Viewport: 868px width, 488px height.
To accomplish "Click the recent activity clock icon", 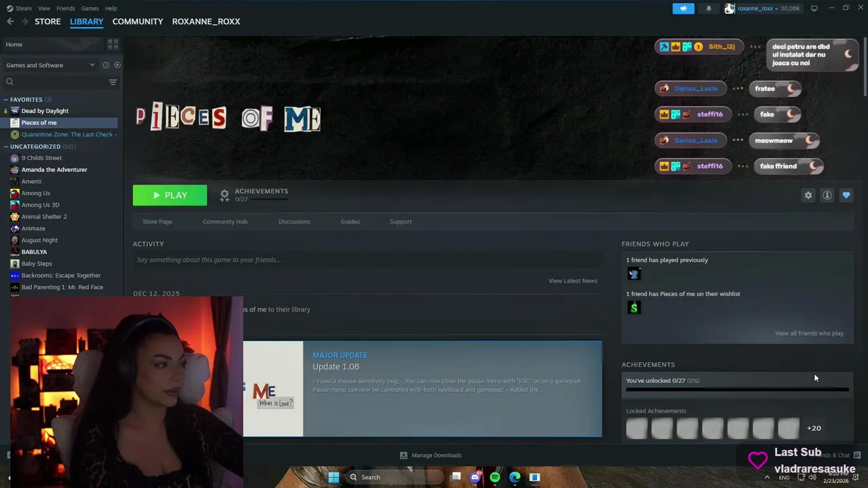I will pyautogui.click(x=106, y=65).
